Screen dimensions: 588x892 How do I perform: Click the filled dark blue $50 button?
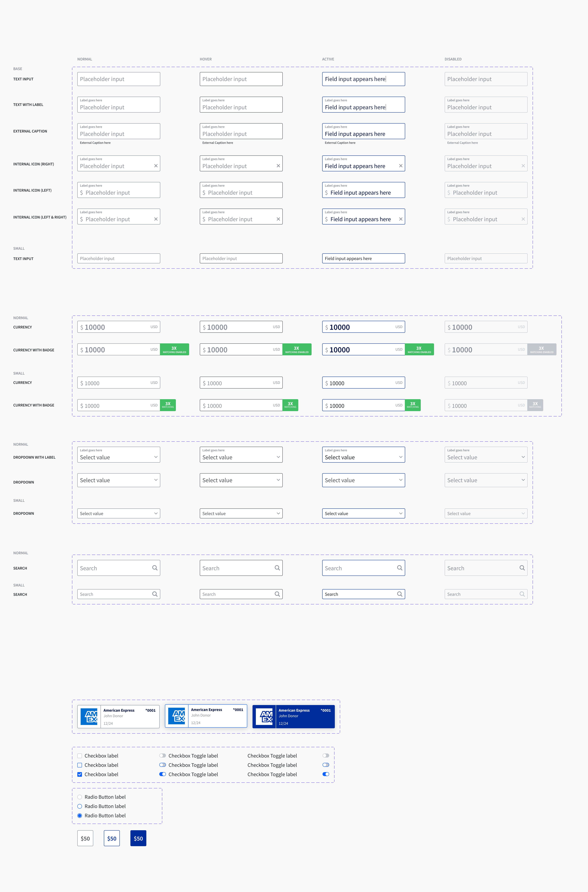[x=138, y=838]
